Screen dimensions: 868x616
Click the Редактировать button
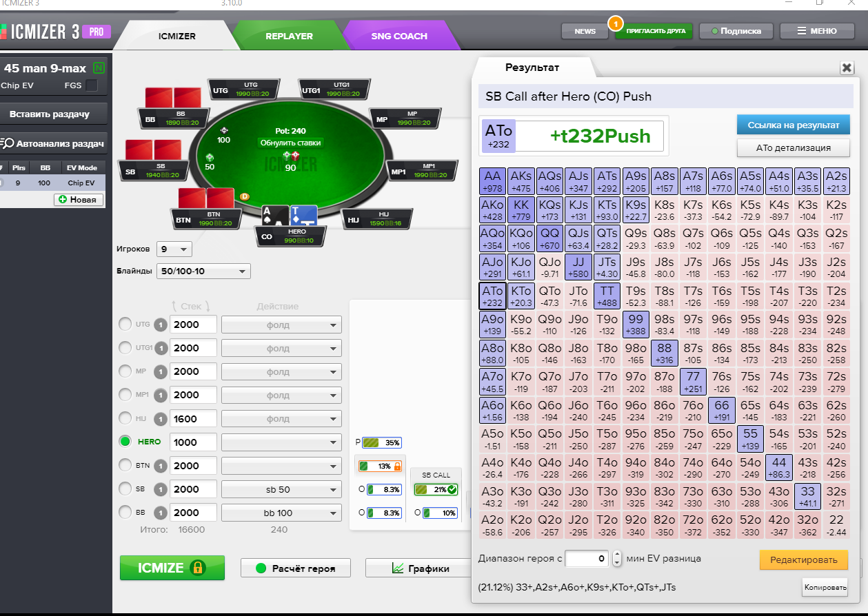(x=804, y=560)
